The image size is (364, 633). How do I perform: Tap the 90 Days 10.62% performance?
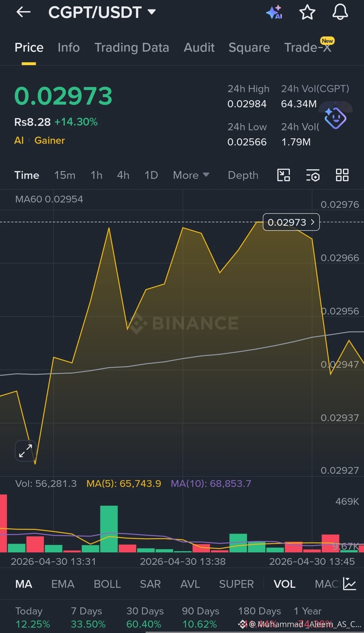200,617
